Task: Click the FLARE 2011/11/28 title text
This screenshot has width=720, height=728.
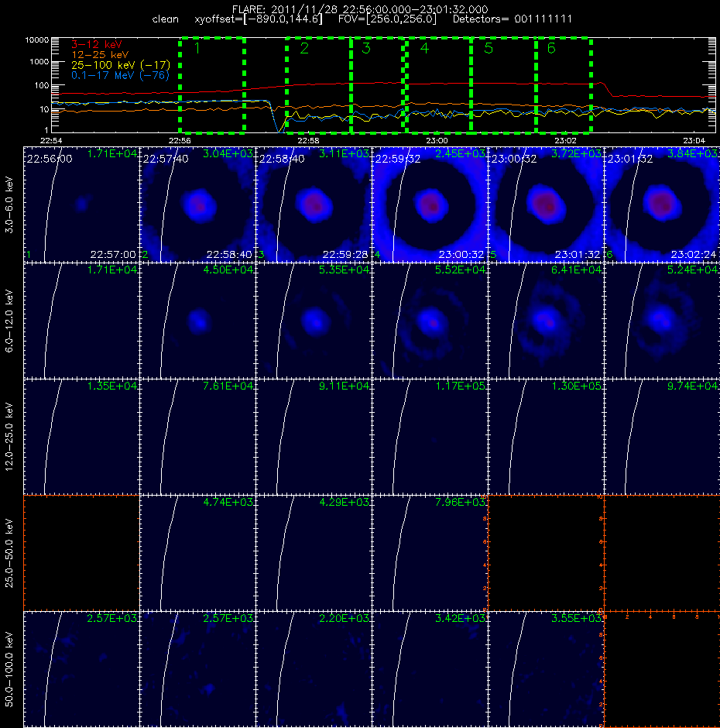Action: pyautogui.click(x=360, y=9)
